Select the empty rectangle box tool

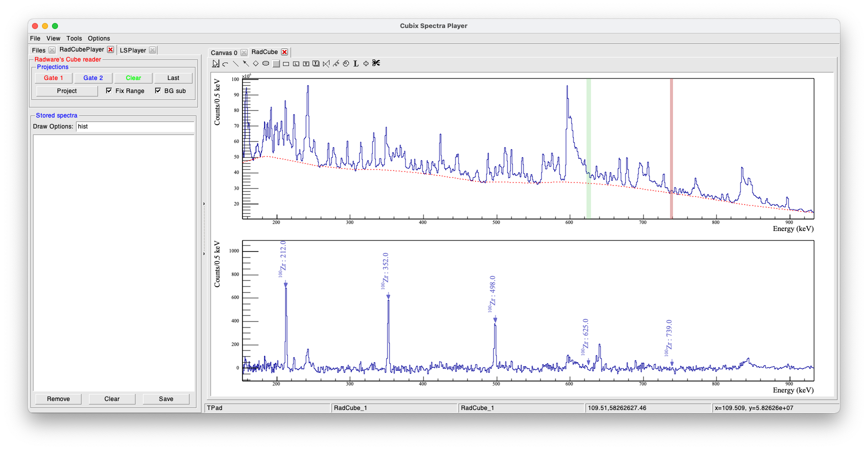[286, 63]
